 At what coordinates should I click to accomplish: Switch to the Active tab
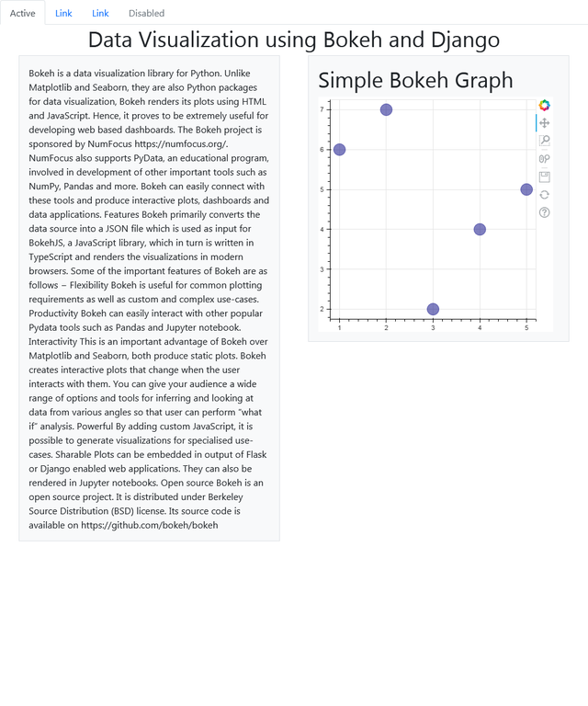(x=23, y=14)
